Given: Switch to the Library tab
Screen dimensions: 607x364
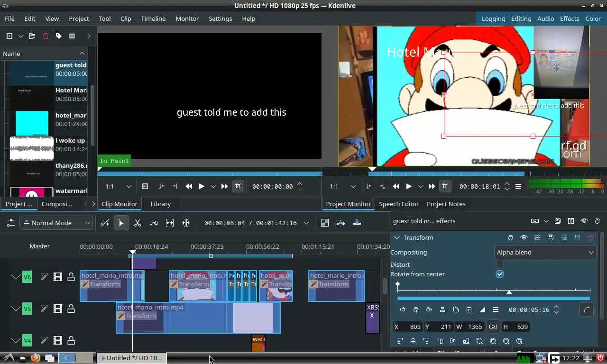Looking at the screenshot, I should click(161, 204).
